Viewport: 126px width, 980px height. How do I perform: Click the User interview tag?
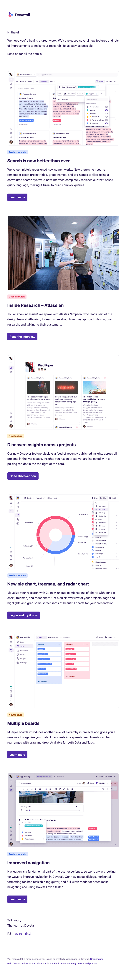tap(17, 296)
